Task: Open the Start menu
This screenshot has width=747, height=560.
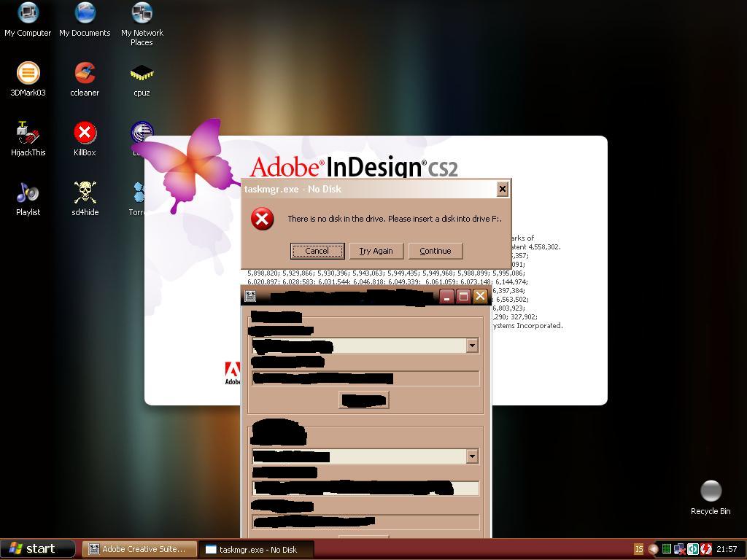Action: pyautogui.click(x=38, y=549)
